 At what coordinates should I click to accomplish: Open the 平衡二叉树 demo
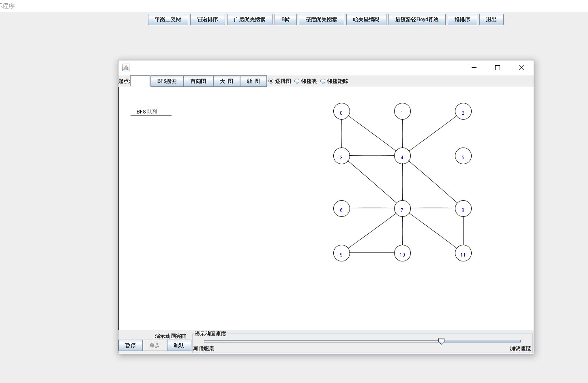[x=168, y=19]
